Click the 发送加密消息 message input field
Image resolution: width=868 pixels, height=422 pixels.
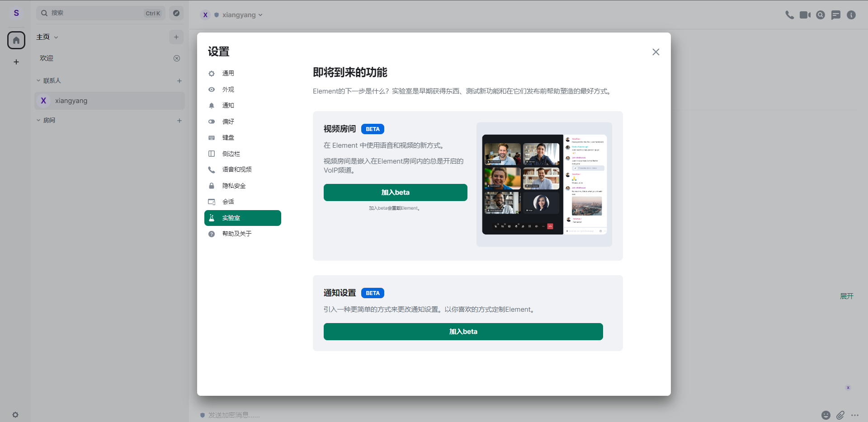(x=511, y=415)
